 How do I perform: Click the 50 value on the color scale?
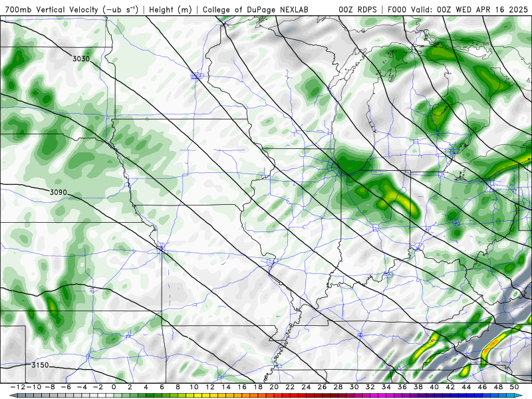click(x=515, y=387)
